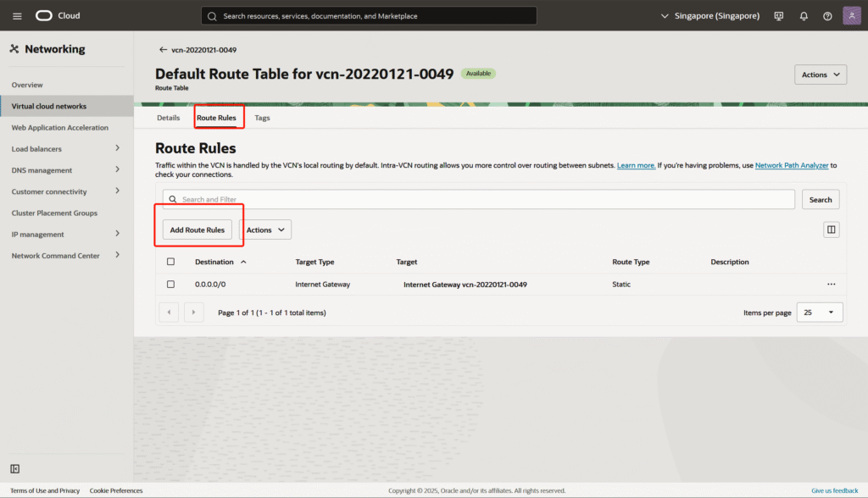Collapse the sidebar with the bottom-left icon
The width and height of the screenshot is (868, 498).
pos(15,468)
